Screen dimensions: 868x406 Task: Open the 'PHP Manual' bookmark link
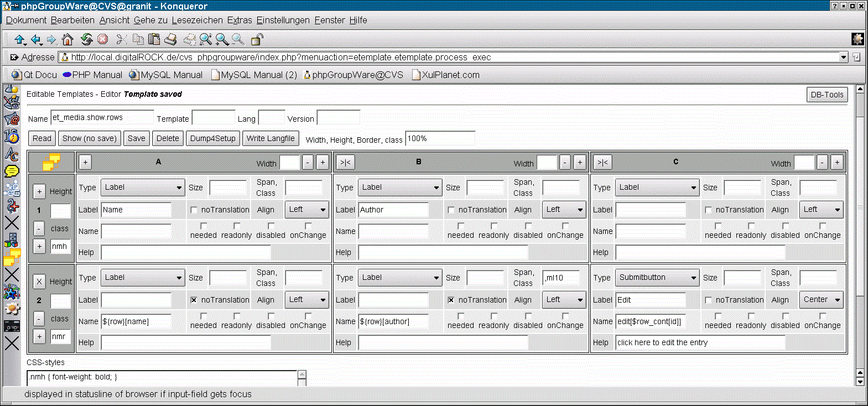coord(92,75)
